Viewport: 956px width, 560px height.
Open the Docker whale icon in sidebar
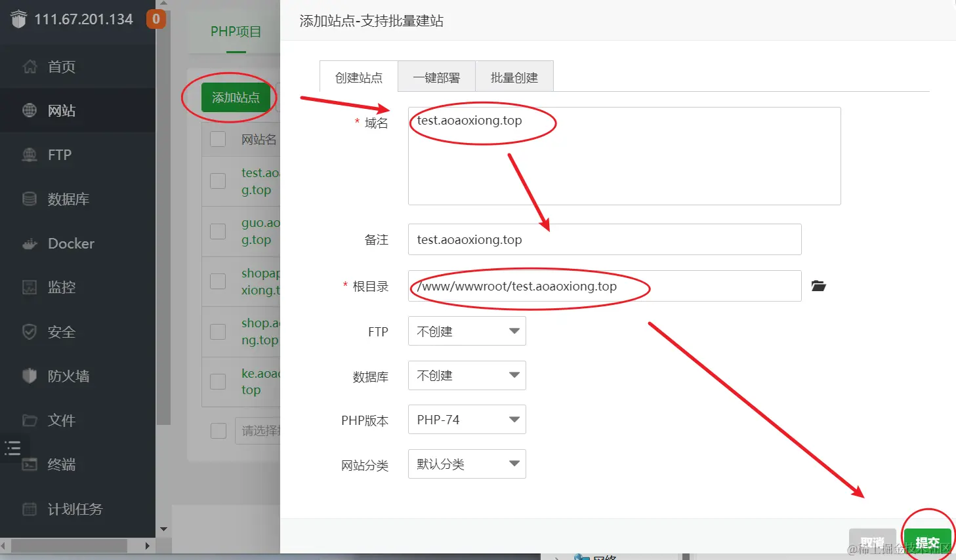(30, 243)
